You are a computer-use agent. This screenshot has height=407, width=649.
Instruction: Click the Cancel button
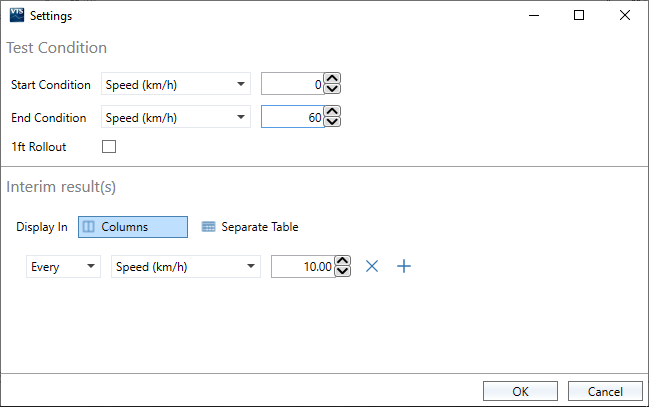604,391
